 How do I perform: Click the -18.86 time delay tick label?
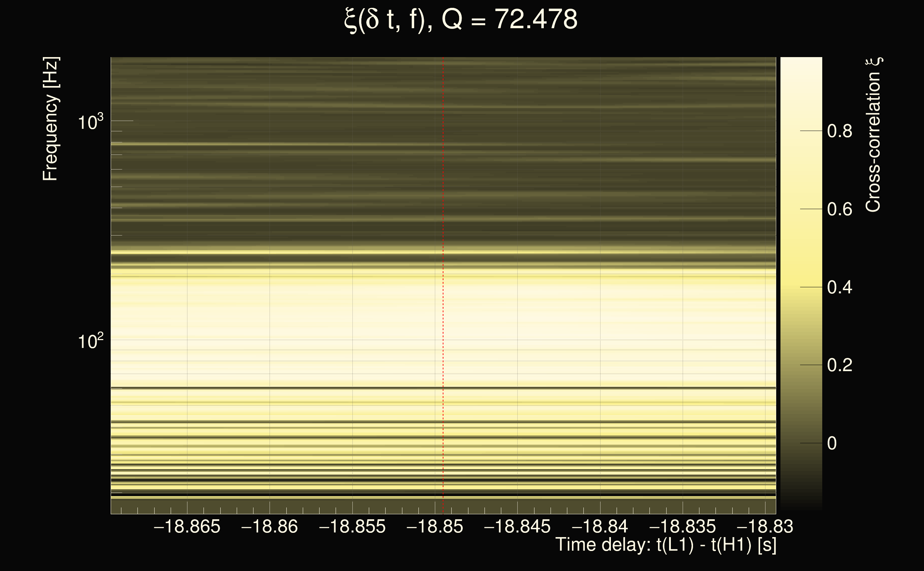pyautogui.click(x=269, y=526)
